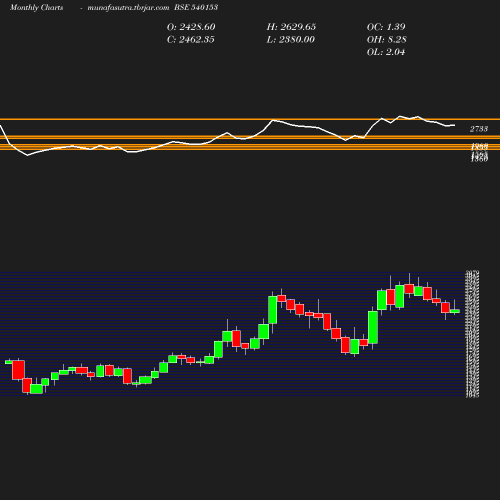
Task: Click the 'BSE 540153' symbol text
Action: click(x=196, y=7)
